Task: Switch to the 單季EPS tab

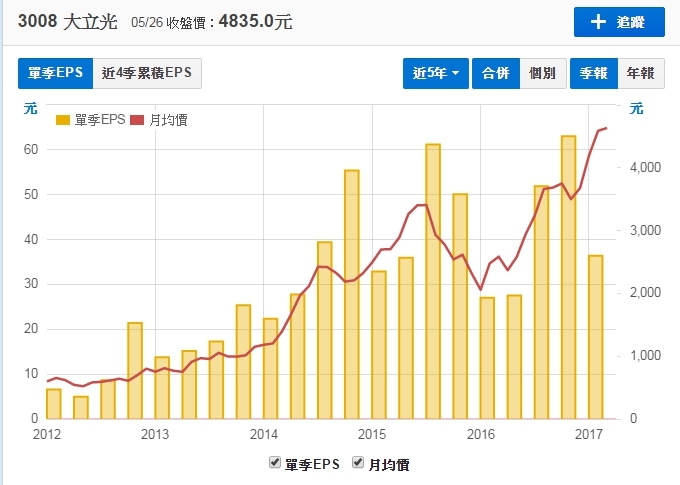Action: [56, 73]
